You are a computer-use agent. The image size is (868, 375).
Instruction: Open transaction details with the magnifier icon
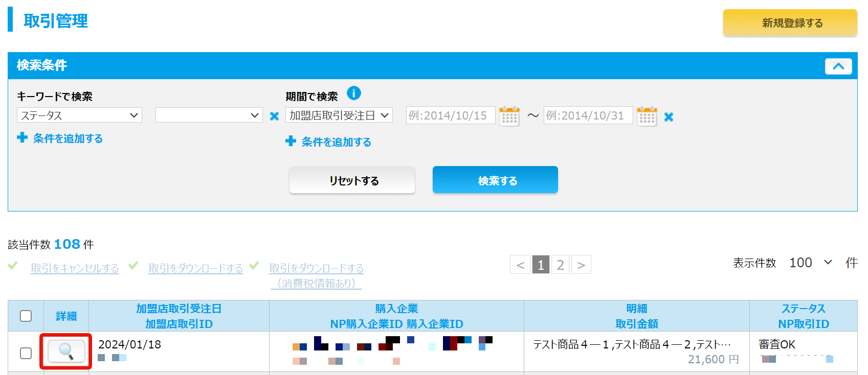66,351
